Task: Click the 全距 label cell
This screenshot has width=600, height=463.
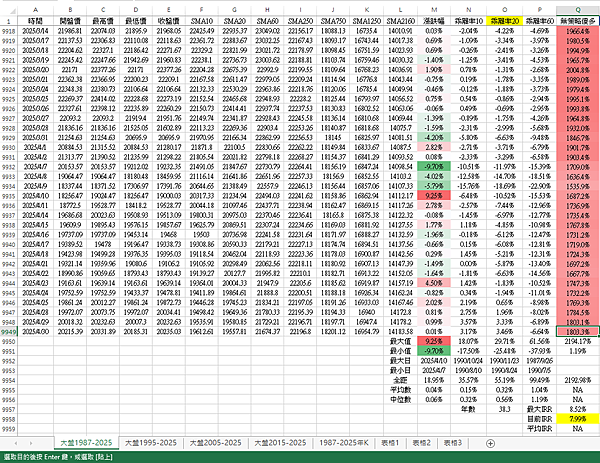Action: 400,380
